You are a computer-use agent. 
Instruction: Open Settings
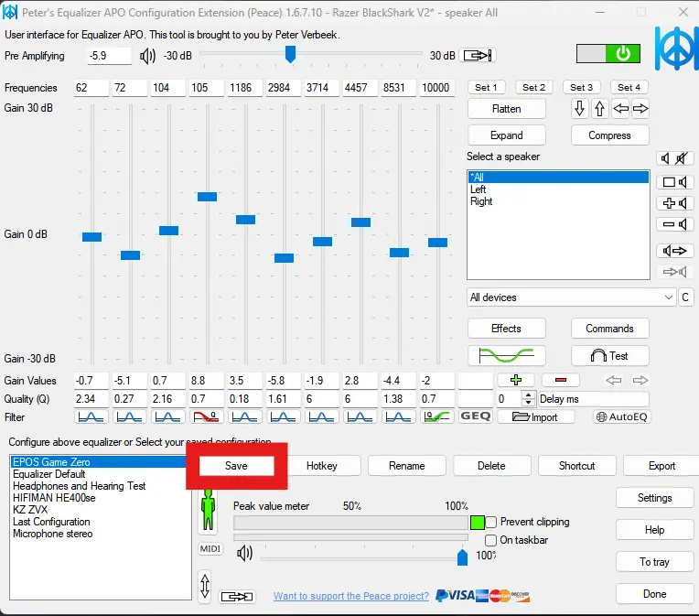pos(654,498)
